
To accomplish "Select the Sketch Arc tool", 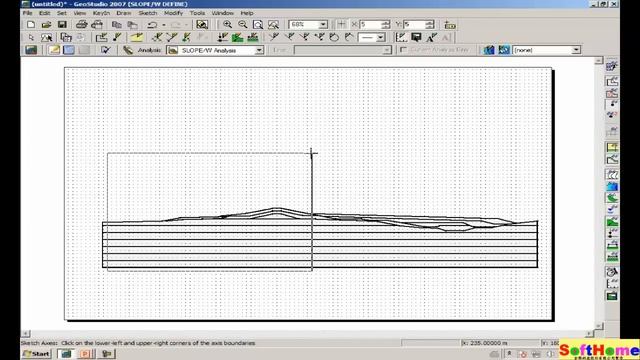I will pyautogui.click(x=349, y=38).
